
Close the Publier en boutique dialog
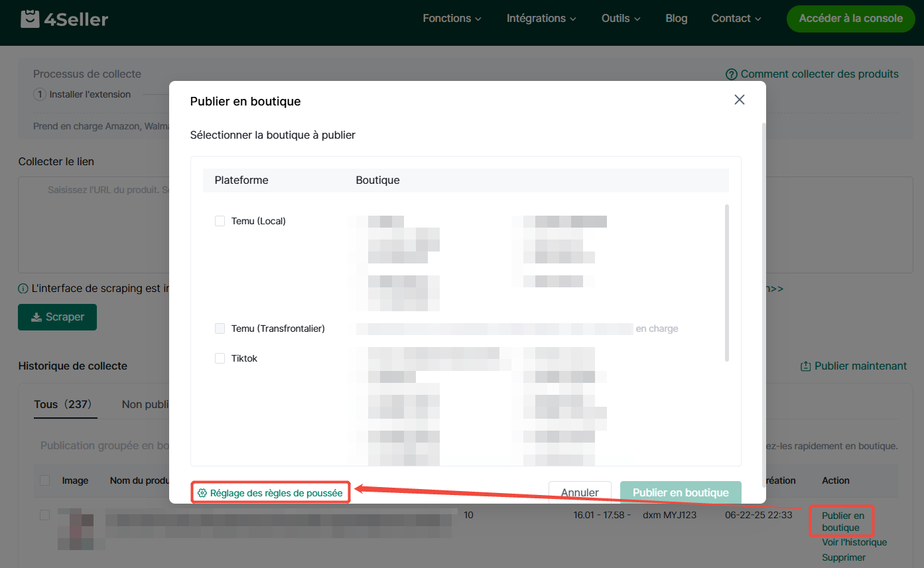[740, 100]
